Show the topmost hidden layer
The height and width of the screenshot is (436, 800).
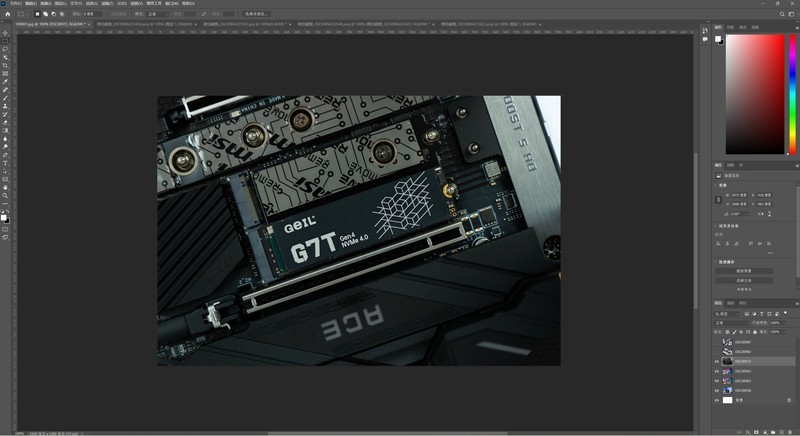pos(717,342)
